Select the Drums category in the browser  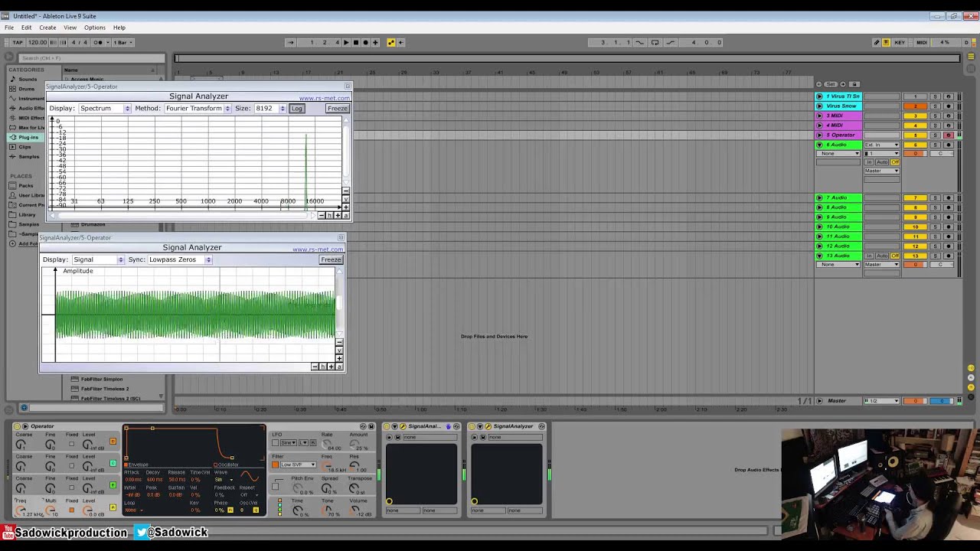tap(27, 89)
